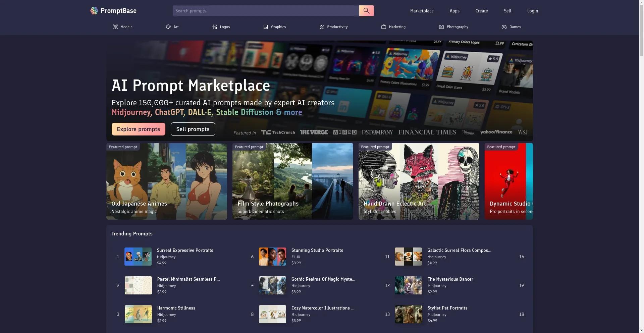Open the Graphics category
This screenshot has width=644, height=333.
[x=275, y=27]
